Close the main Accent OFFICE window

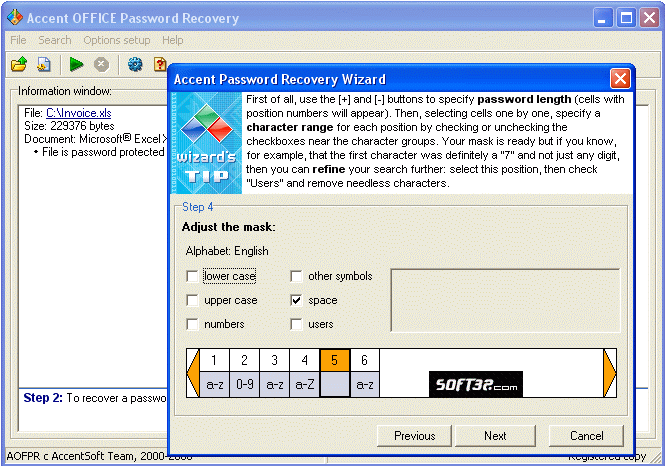pyautogui.click(x=650, y=18)
